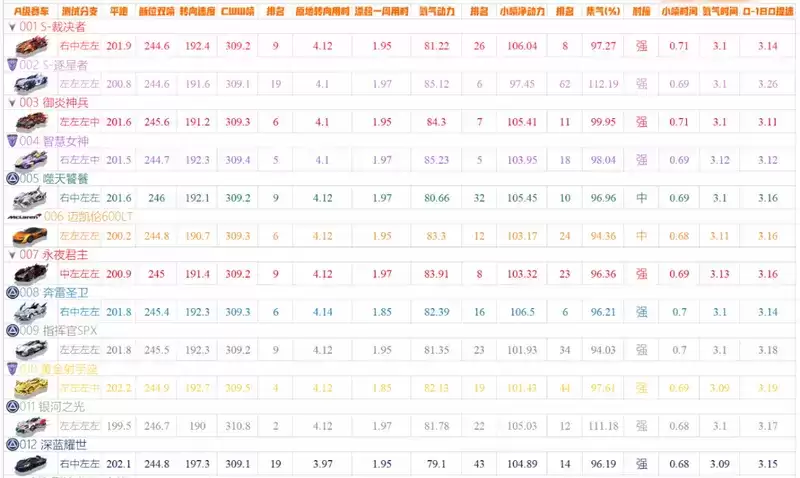
Task: Click the round badge beside 009 指挥官SPX
Action: click(11, 330)
